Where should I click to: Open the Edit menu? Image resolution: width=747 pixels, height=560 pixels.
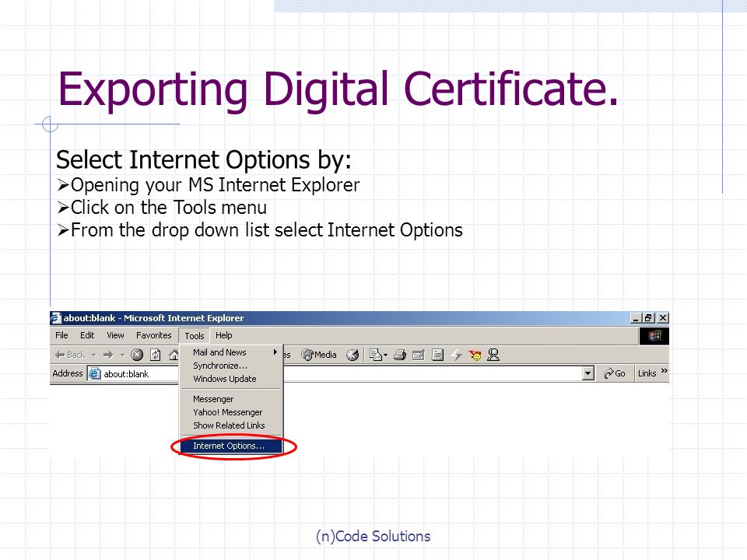point(87,335)
